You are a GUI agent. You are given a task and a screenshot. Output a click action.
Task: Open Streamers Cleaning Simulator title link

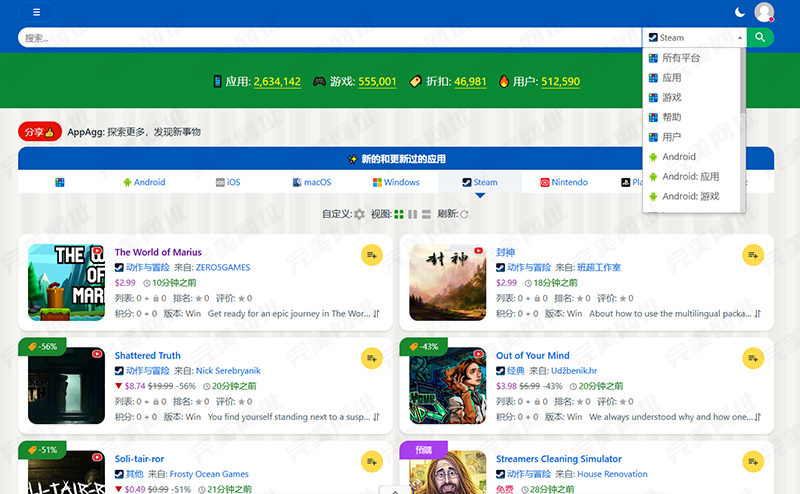(x=559, y=459)
